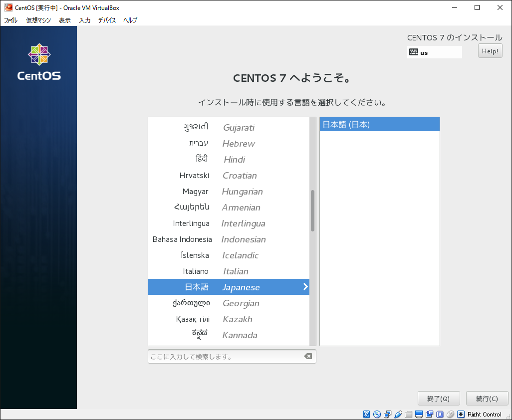Viewport: 512px width, 420px height.
Task: Click the Help! button
Action: tap(490, 50)
